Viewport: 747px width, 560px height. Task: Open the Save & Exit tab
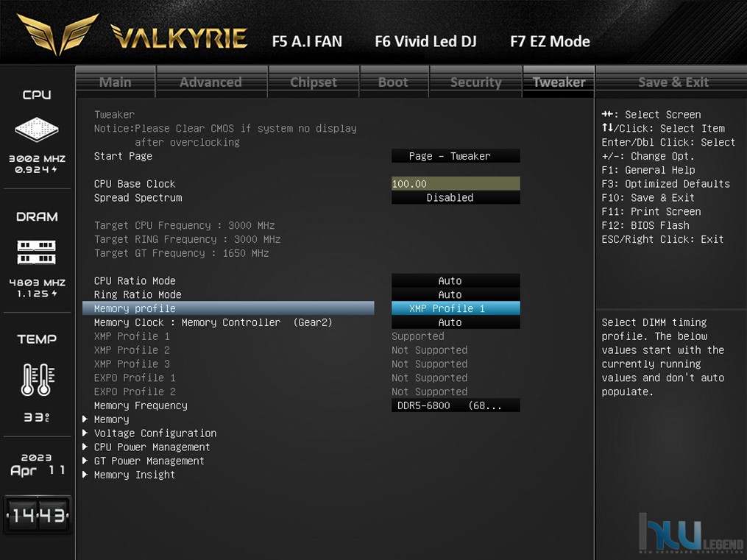673,82
